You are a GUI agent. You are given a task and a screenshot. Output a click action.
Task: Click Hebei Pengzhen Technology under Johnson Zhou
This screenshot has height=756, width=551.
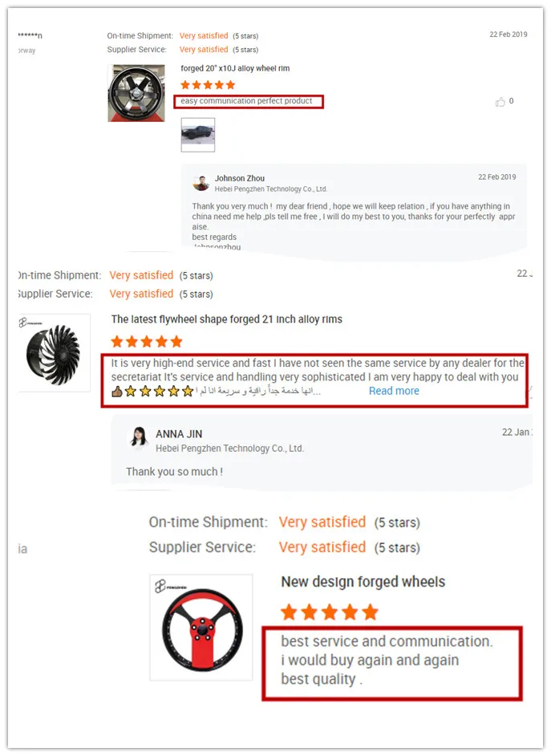(x=270, y=189)
